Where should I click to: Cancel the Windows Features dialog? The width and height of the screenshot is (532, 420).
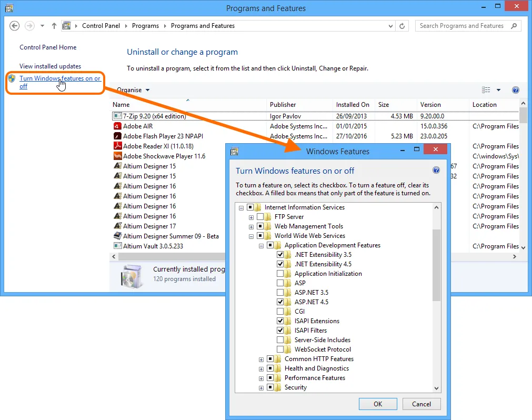(421, 404)
